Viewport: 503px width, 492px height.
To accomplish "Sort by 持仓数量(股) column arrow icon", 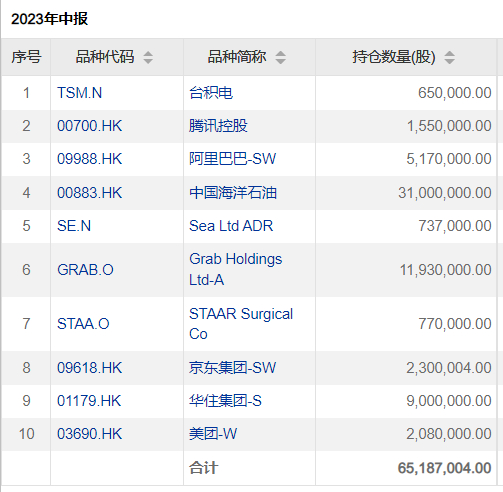I will (x=449, y=57).
